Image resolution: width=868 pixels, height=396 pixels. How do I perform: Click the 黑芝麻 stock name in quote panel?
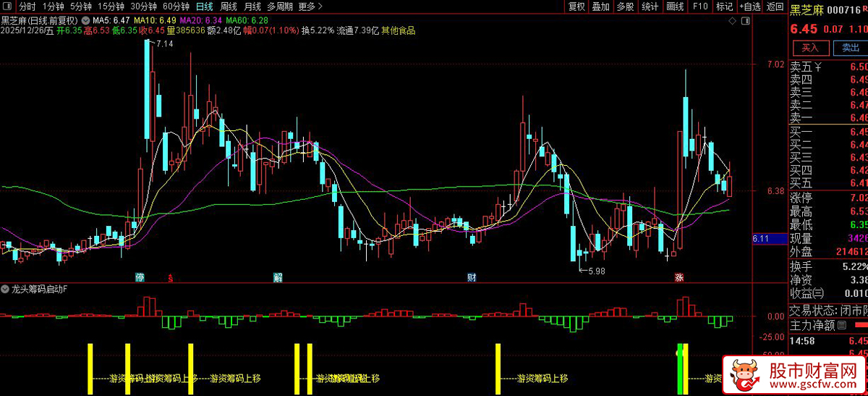[807, 10]
